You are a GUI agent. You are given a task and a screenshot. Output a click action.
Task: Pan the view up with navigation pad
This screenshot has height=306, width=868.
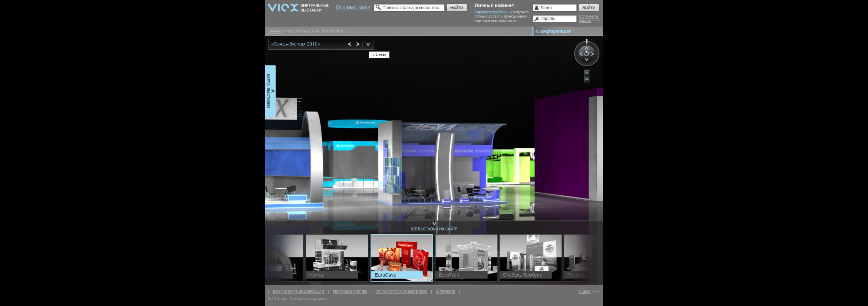(x=586, y=48)
